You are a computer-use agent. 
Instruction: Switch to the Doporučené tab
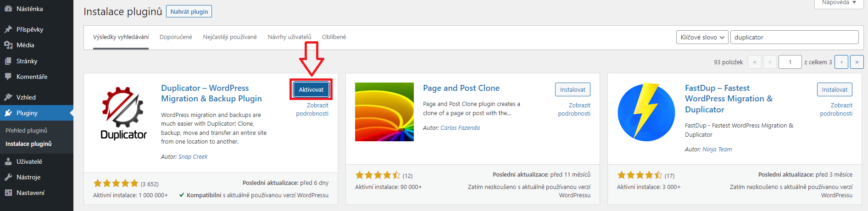click(x=176, y=37)
